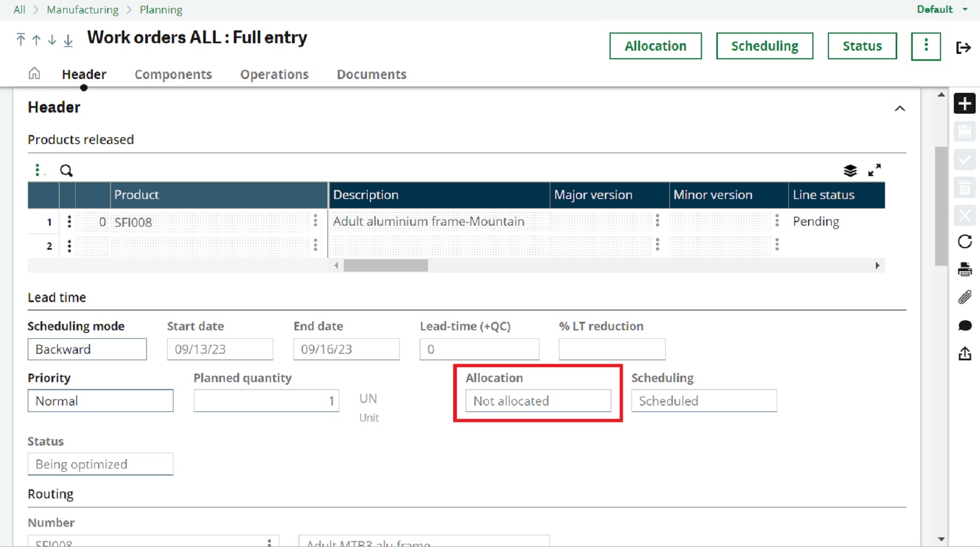Expand the Products released grid to full screen
This screenshot has width=980, height=547.
point(875,170)
